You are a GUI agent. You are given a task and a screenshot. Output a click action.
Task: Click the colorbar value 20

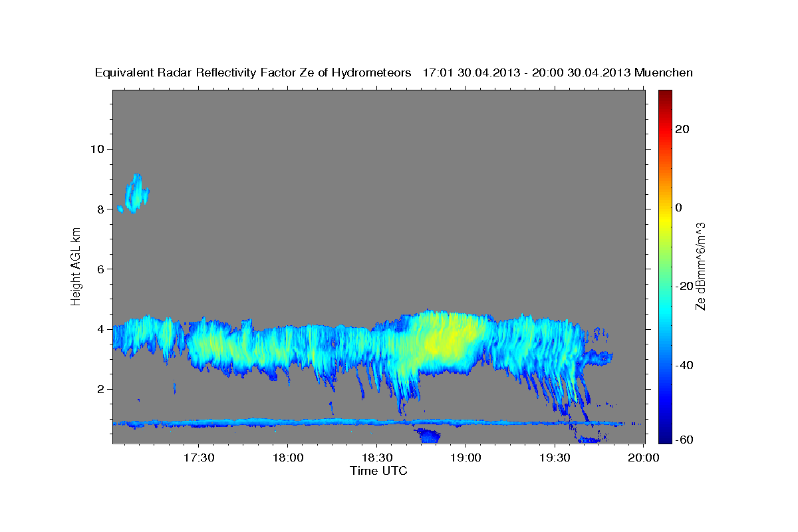(x=682, y=129)
